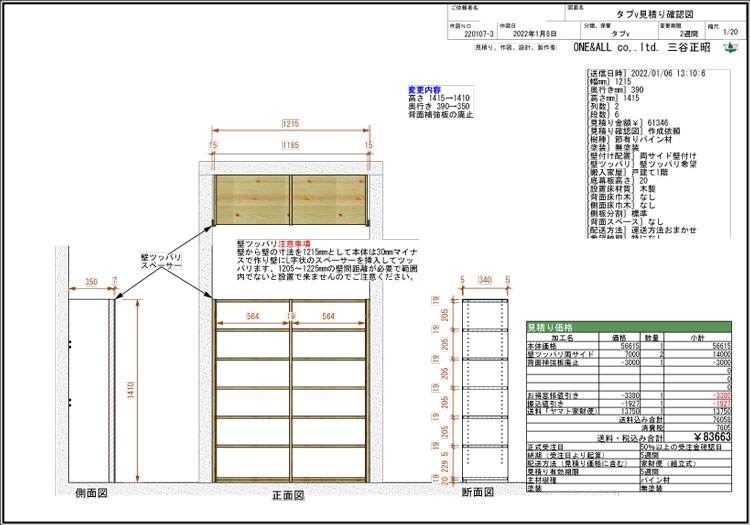The height and width of the screenshot is (525, 750).
Task: Click the '[壁付け配置] 両サイド壁付け' line
Action: click(x=642, y=156)
